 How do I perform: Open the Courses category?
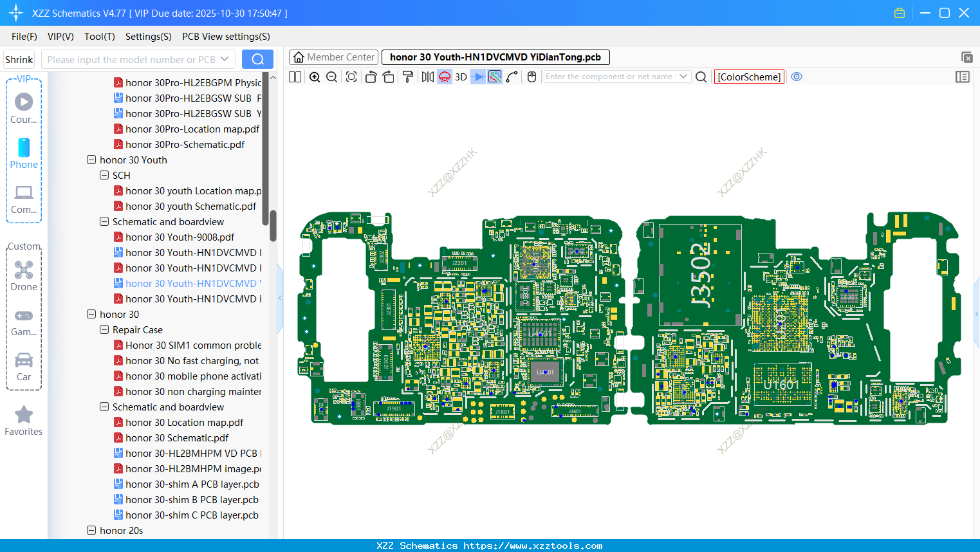coord(24,109)
